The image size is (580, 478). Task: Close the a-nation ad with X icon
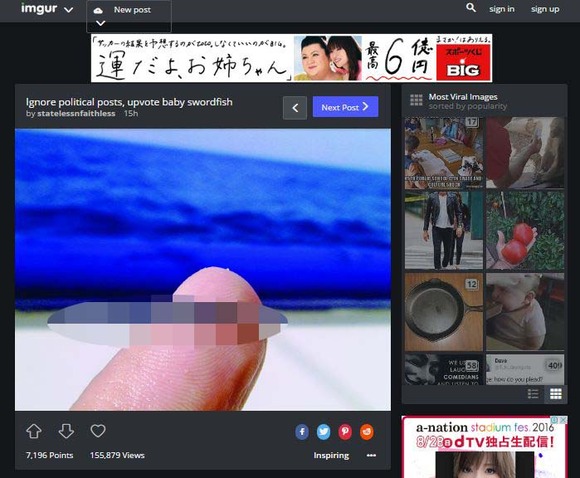(x=563, y=420)
